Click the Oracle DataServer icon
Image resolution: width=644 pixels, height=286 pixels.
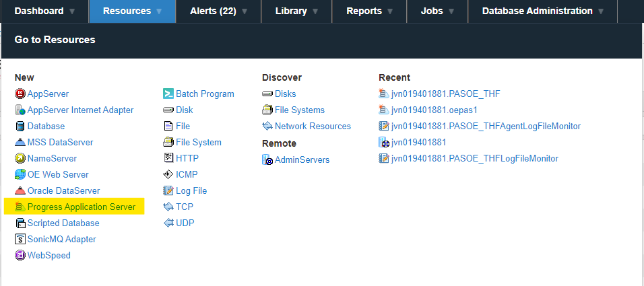pos(20,191)
